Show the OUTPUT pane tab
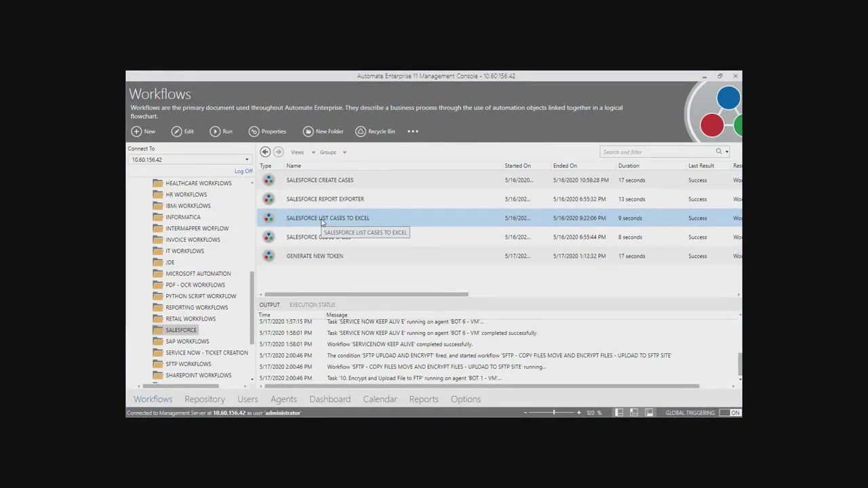Image resolution: width=868 pixels, height=488 pixels. pos(269,305)
